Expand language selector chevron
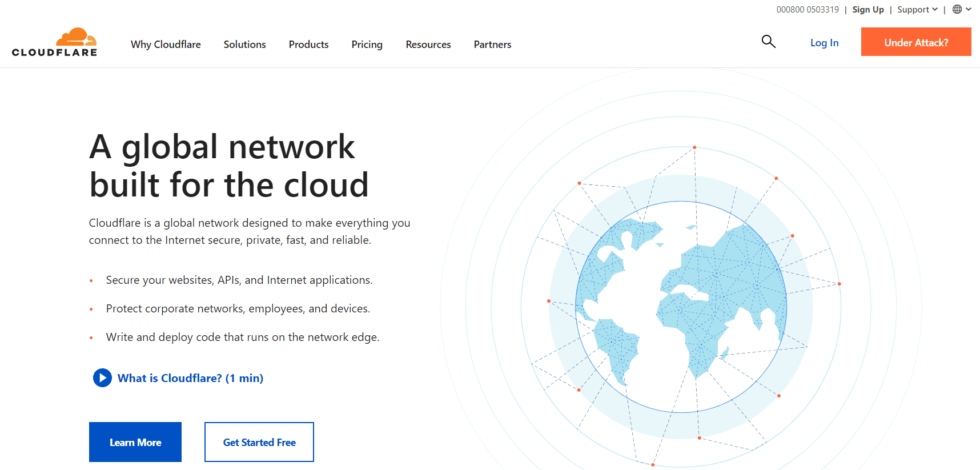 pos(969,9)
